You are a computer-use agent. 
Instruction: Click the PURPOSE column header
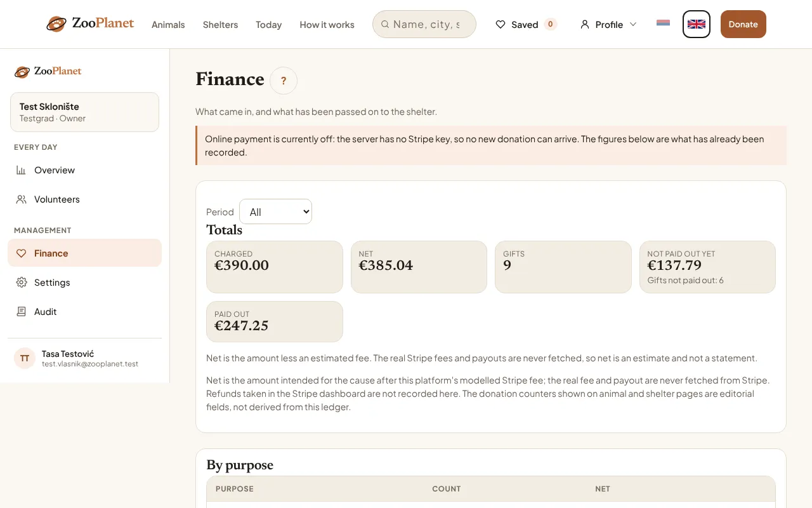[x=235, y=489]
